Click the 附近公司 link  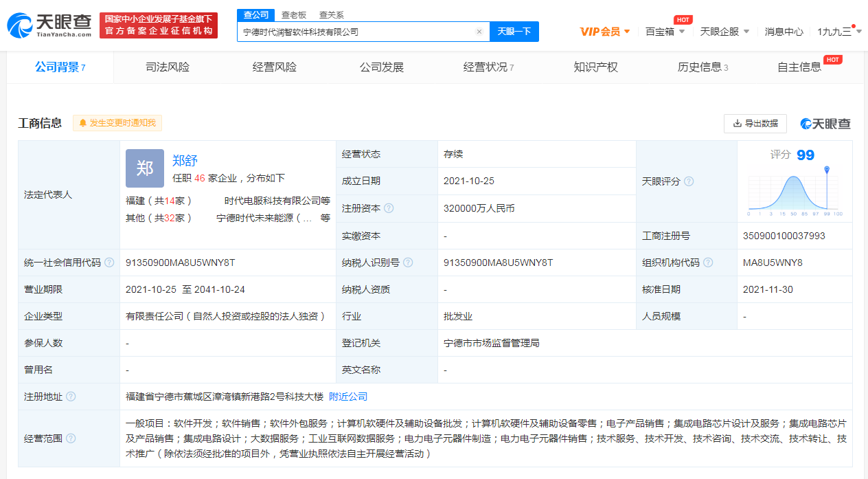(x=348, y=397)
